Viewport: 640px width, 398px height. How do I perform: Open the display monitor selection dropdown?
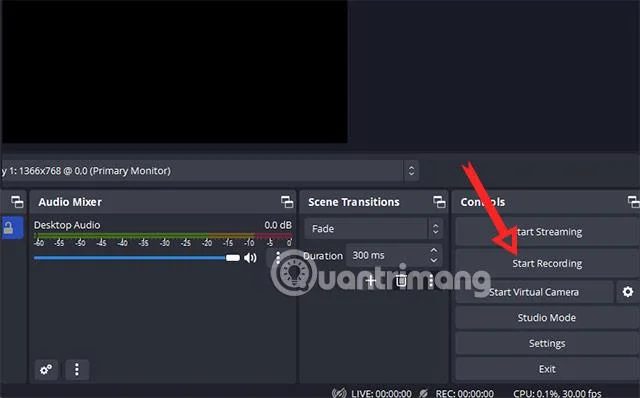[x=209, y=171]
